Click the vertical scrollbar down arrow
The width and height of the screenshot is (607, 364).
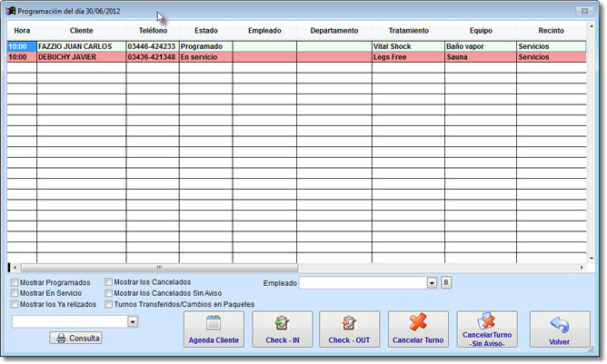[592, 258]
